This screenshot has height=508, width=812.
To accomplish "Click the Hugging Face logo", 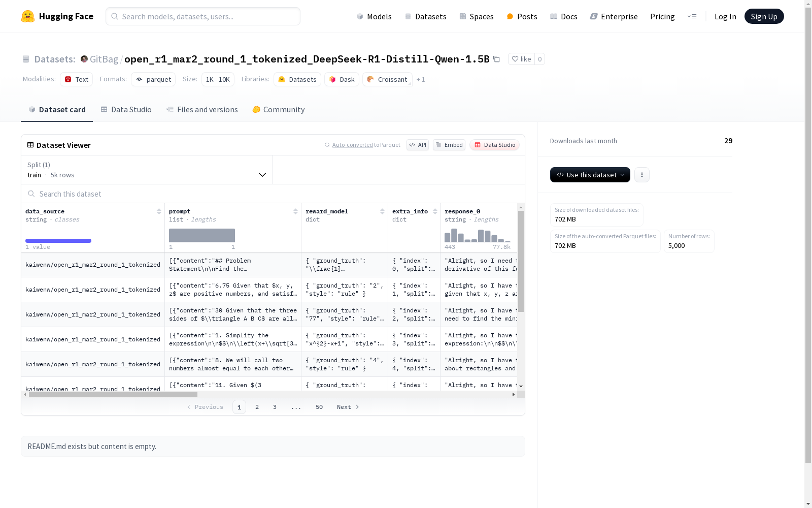I will [57, 16].
